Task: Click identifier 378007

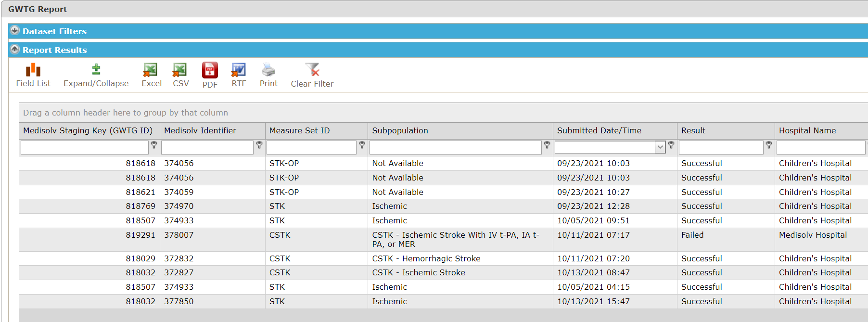Action: coord(179,235)
